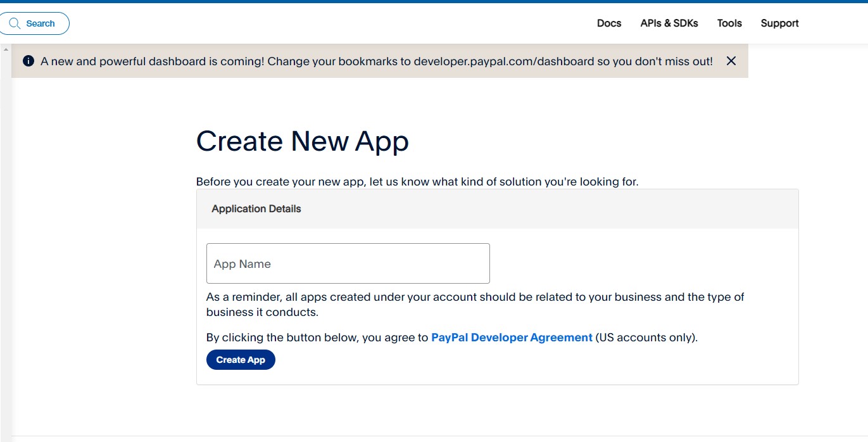The width and height of the screenshot is (868, 442).
Task: Click the scroll-up arrow on the left scrollbar
Action: click(6, 49)
